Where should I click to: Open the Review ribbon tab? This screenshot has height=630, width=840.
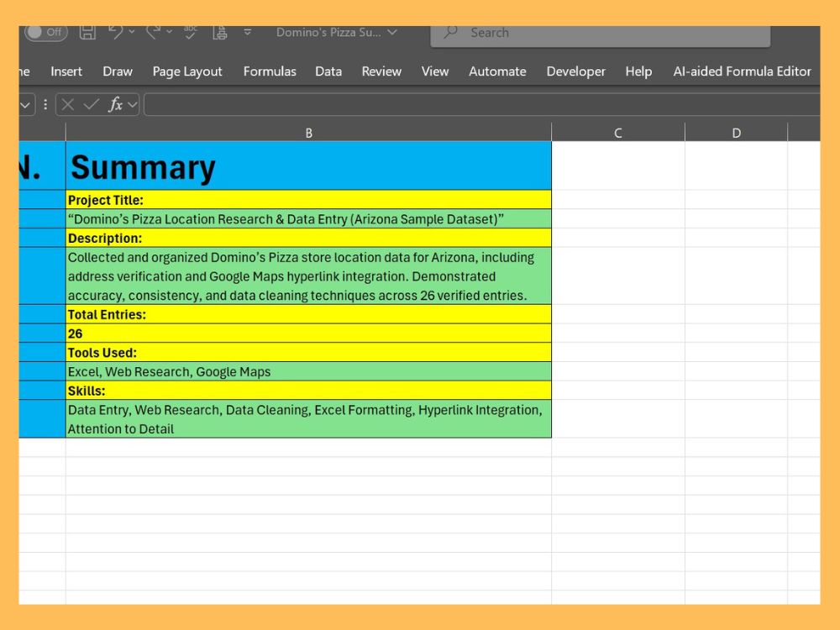coord(381,71)
